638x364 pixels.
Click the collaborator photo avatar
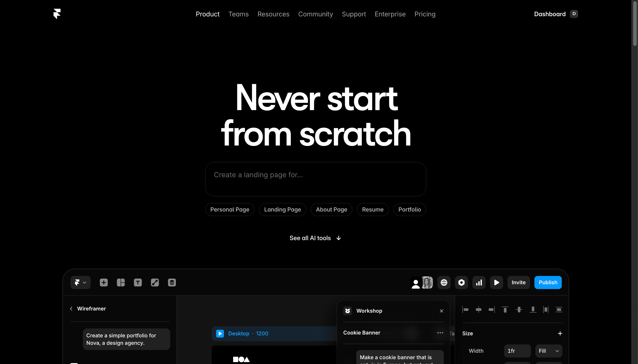pos(427,283)
